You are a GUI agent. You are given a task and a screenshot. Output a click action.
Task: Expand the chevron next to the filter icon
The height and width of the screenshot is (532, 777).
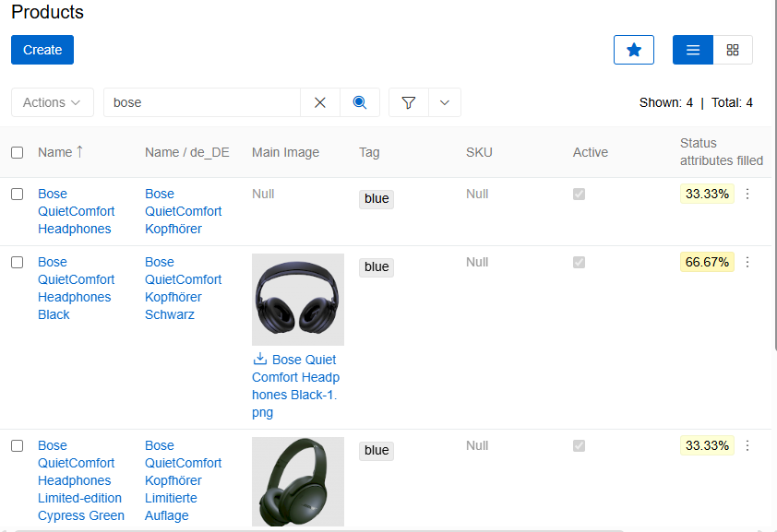coord(445,102)
